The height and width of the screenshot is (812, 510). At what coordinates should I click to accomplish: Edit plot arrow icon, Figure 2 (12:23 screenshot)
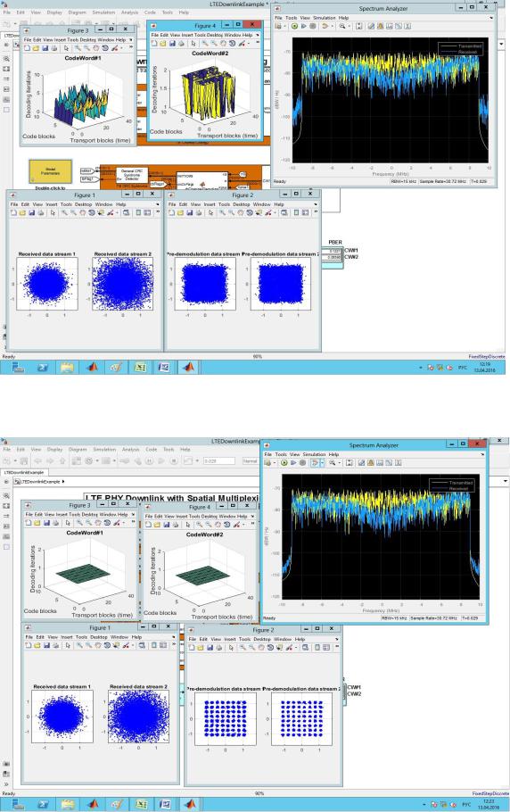click(x=231, y=647)
